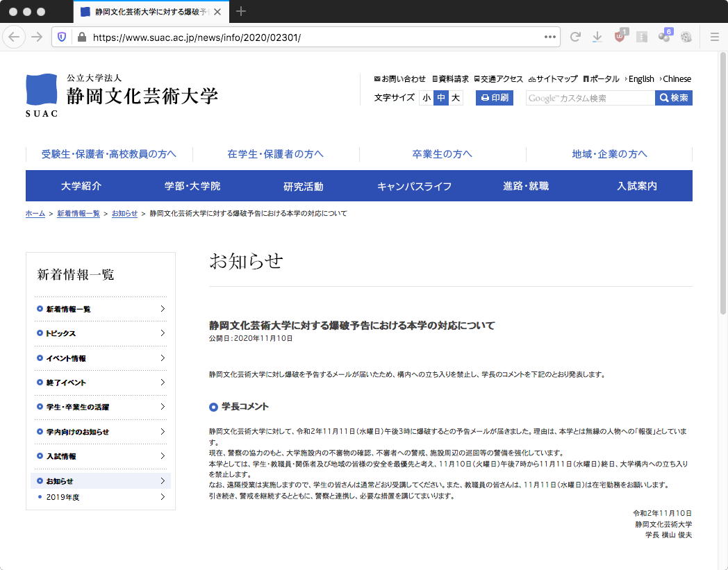
Task: Open page actions three-dot menu
Action: coord(549,37)
